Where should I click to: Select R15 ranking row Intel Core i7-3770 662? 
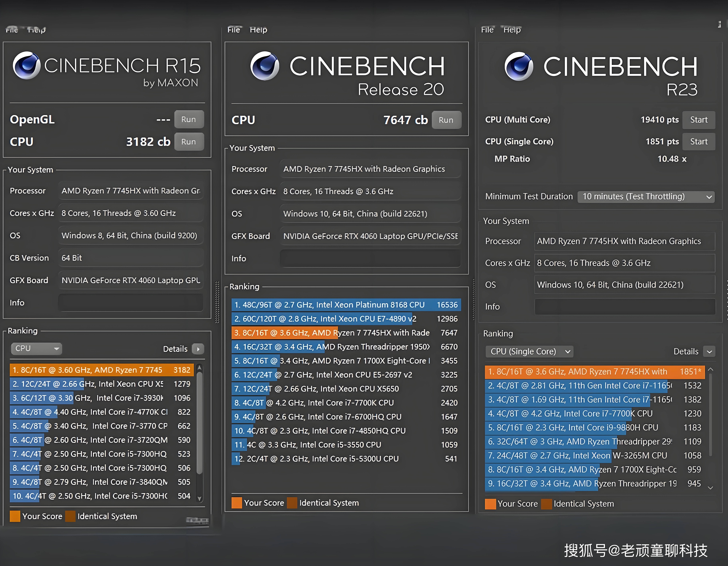point(102,426)
